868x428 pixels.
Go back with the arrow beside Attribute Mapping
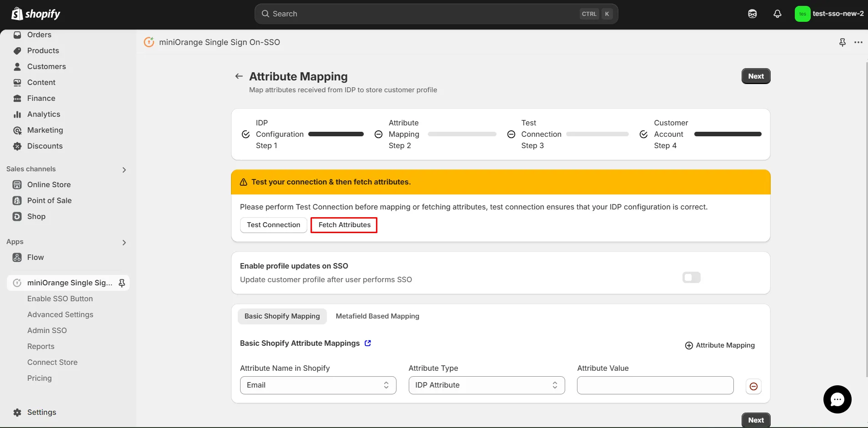pyautogui.click(x=239, y=76)
